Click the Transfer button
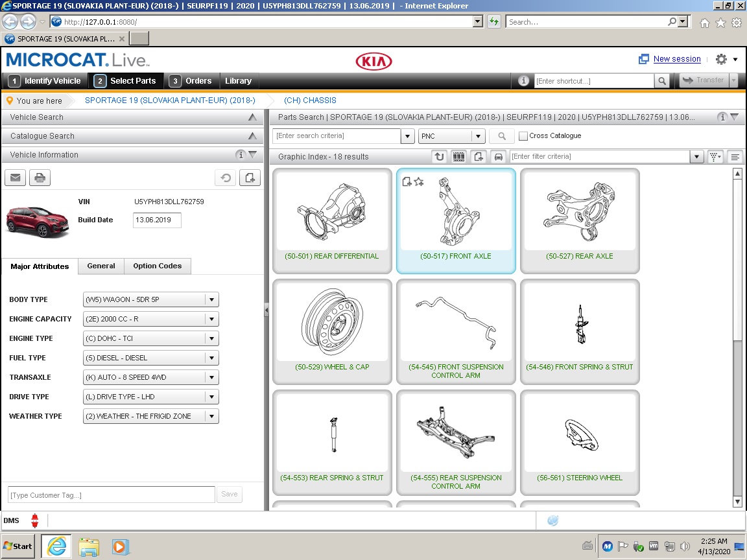The width and height of the screenshot is (747, 560). tap(703, 80)
